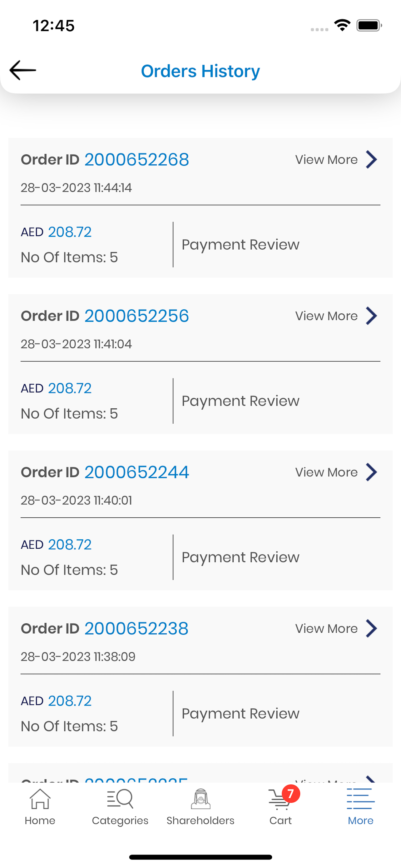This screenshot has height=868, width=401.
Task: Tap the partially visible last order card
Action: click(200, 773)
